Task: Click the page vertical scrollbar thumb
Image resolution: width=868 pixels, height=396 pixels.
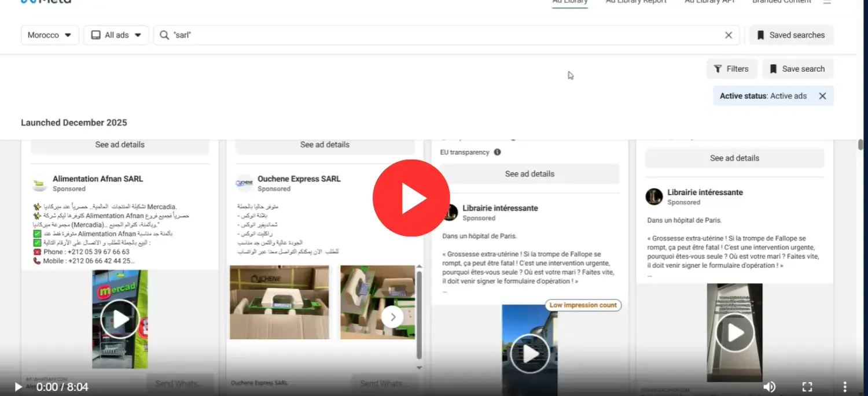Action: tap(861, 145)
